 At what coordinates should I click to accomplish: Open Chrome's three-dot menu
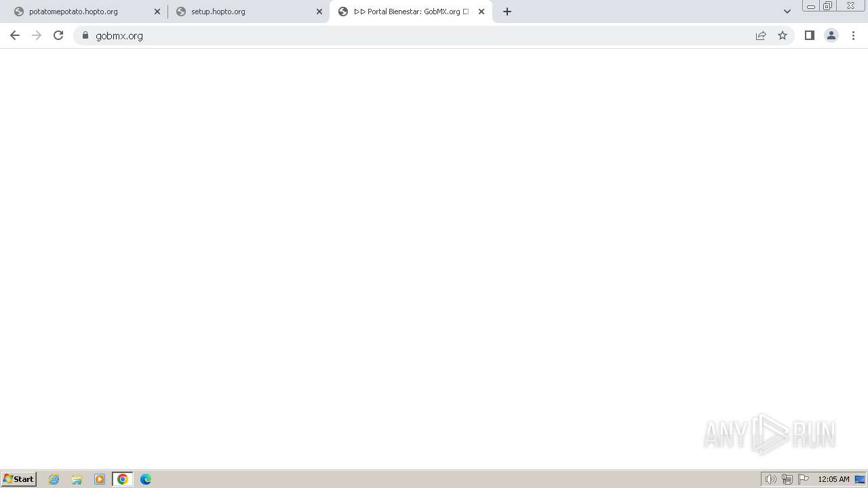tap(853, 35)
